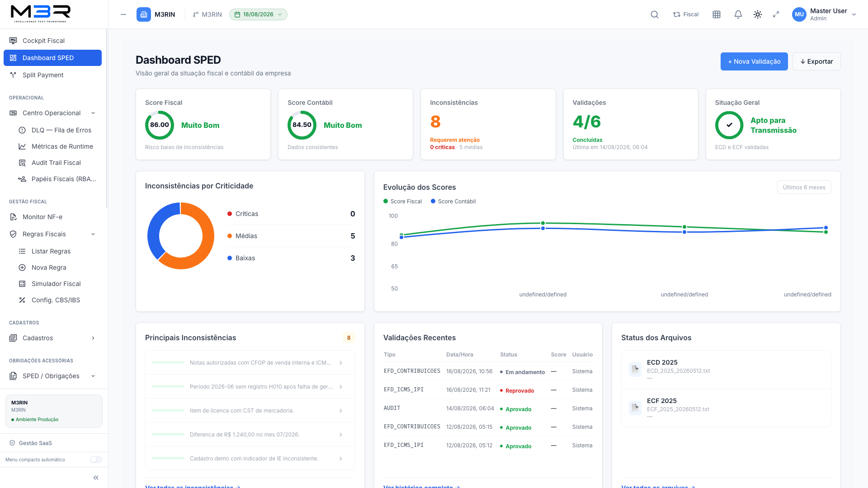Open the apps grid icon

(x=716, y=14)
